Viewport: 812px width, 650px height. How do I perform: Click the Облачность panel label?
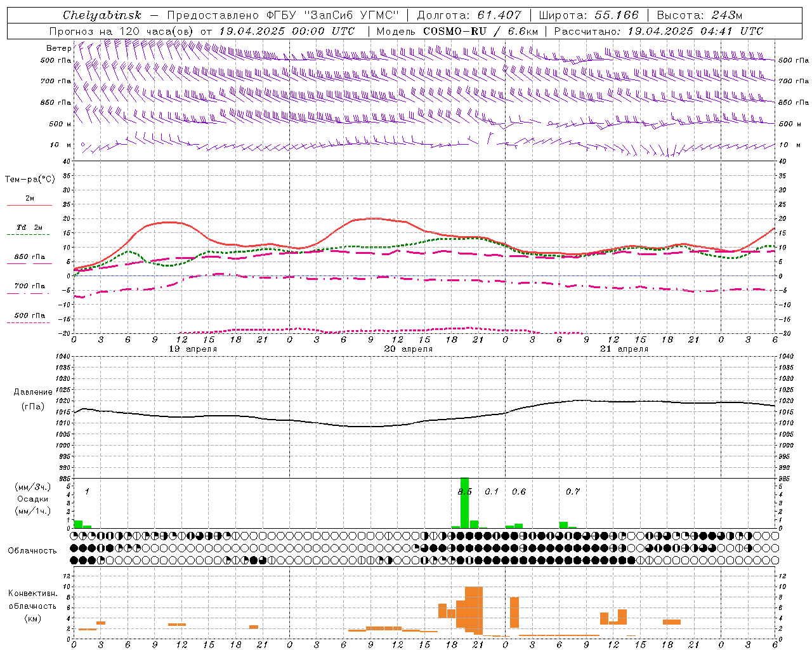point(32,551)
